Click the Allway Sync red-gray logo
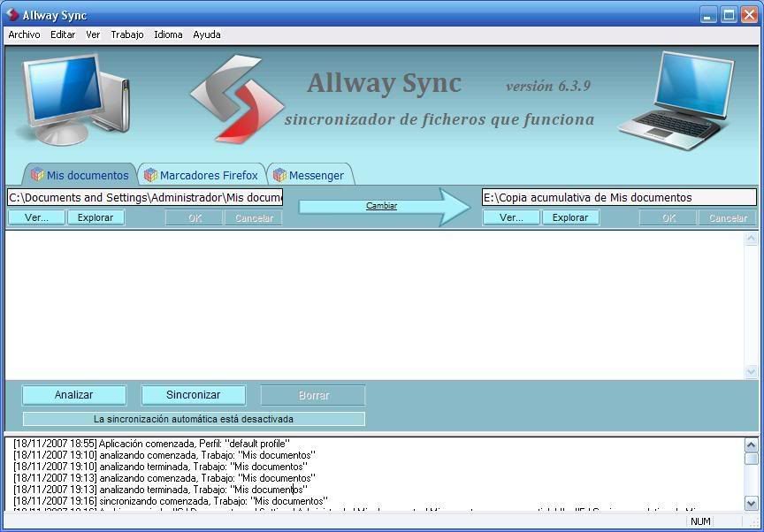 237,99
